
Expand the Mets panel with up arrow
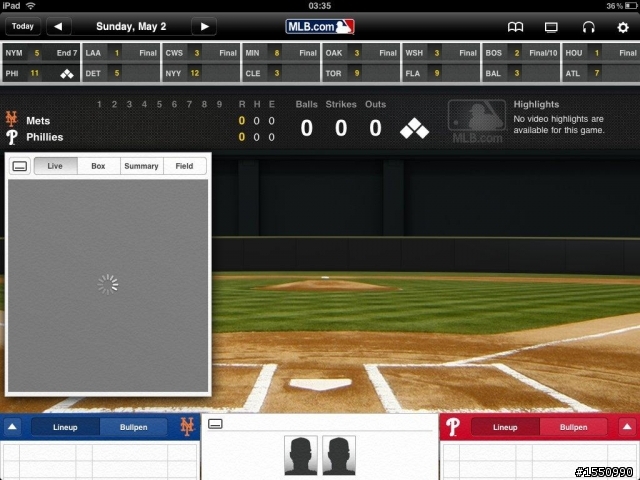click(12, 427)
